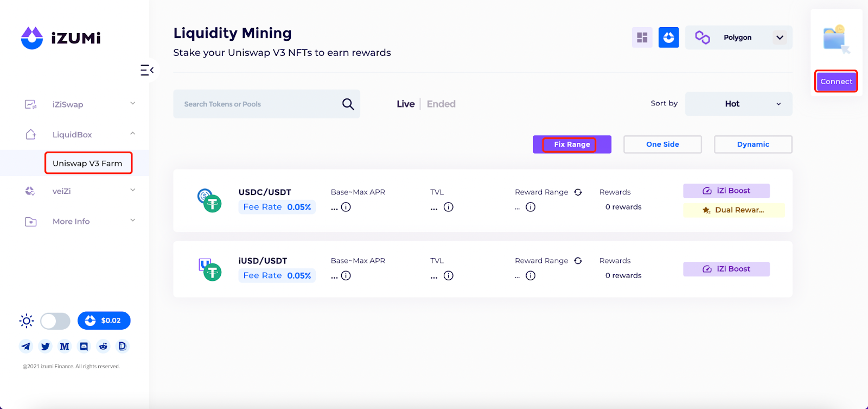The width and height of the screenshot is (868, 409).
Task: Click iUSD/USDT TVL info icon
Action: point(449,275)
